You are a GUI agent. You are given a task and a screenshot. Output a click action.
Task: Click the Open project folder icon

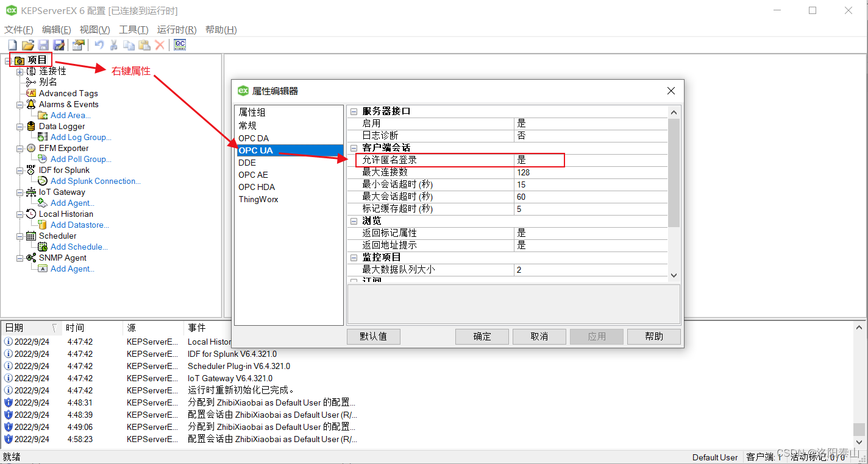[27, 44]
